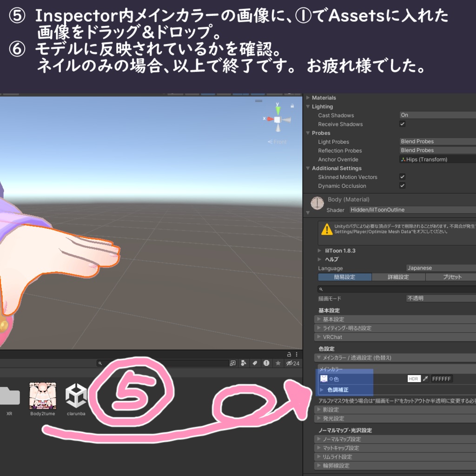Click the FFFFFF hex color field

[442, 378]
